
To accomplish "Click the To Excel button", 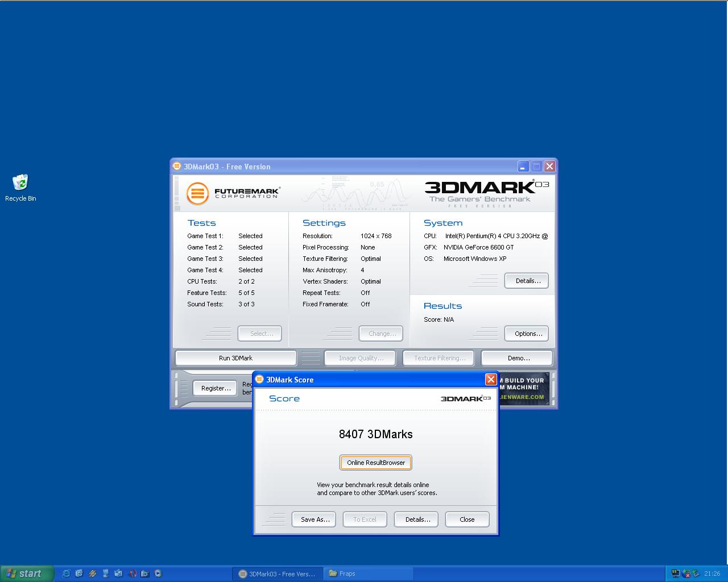I will 365,519.
